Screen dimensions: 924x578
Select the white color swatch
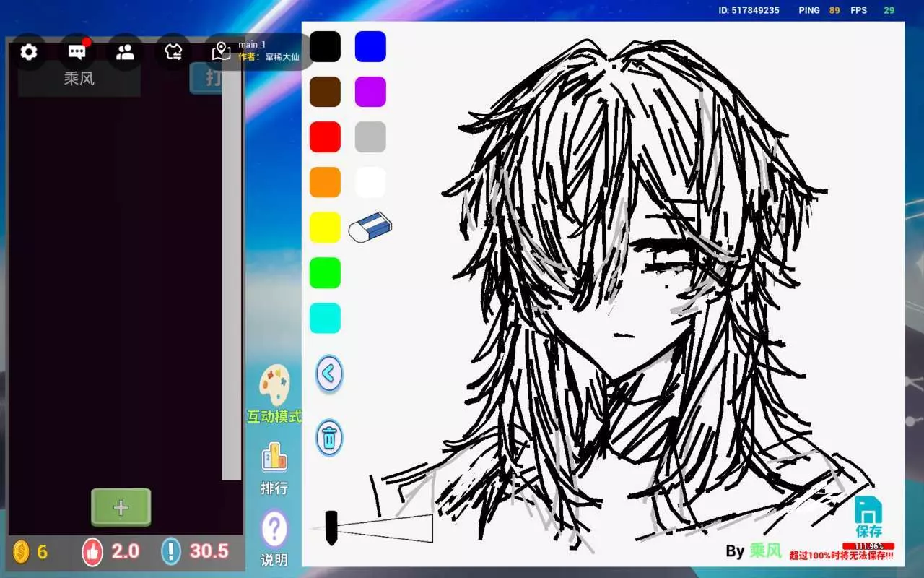pos(370,182)
